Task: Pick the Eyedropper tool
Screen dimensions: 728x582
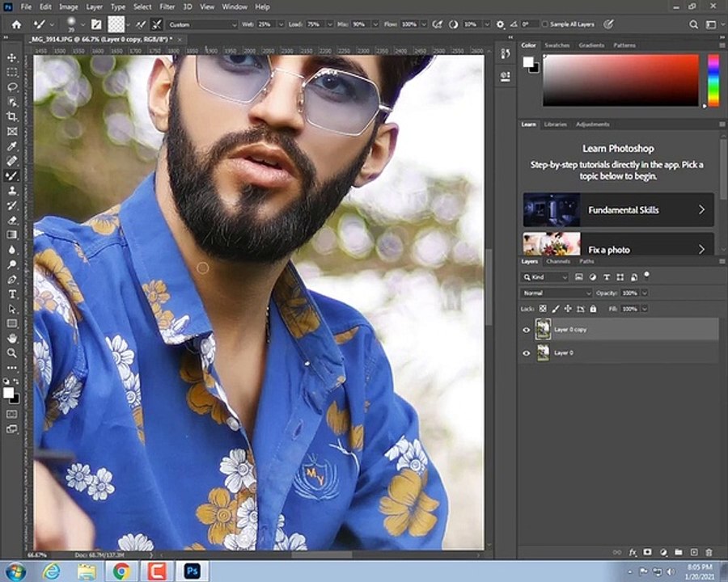Action: coord(12,146)
